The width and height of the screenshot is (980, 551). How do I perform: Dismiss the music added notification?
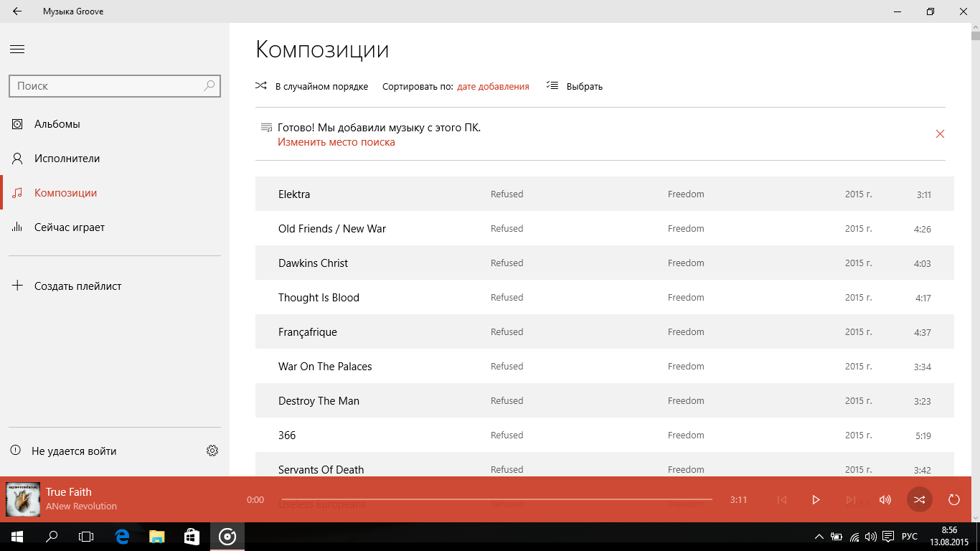[x=940, y=134]
